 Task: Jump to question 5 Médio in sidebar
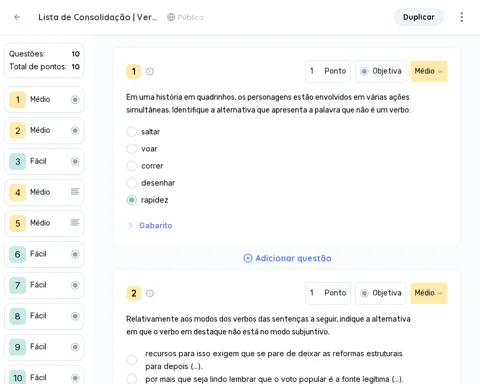tap(44, 223)
